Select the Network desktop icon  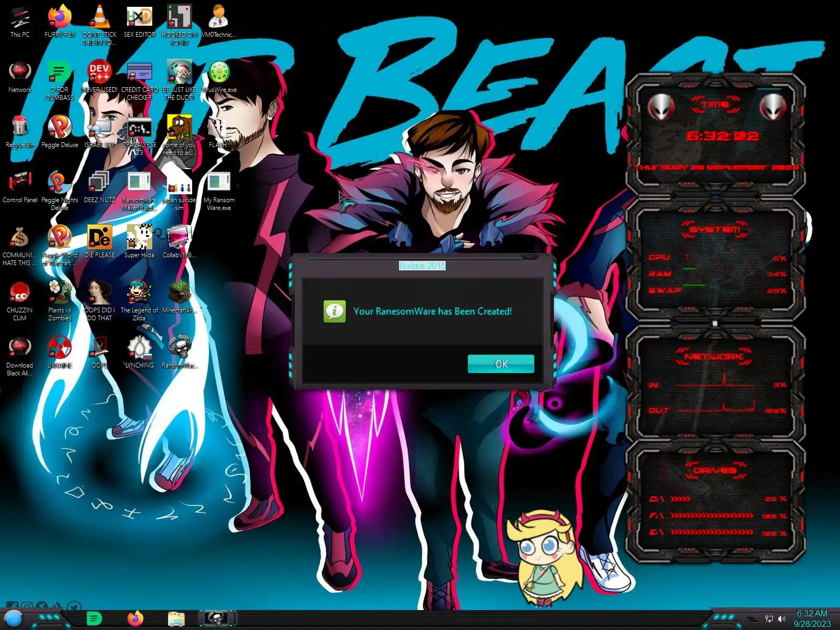(x=20, y=77)
